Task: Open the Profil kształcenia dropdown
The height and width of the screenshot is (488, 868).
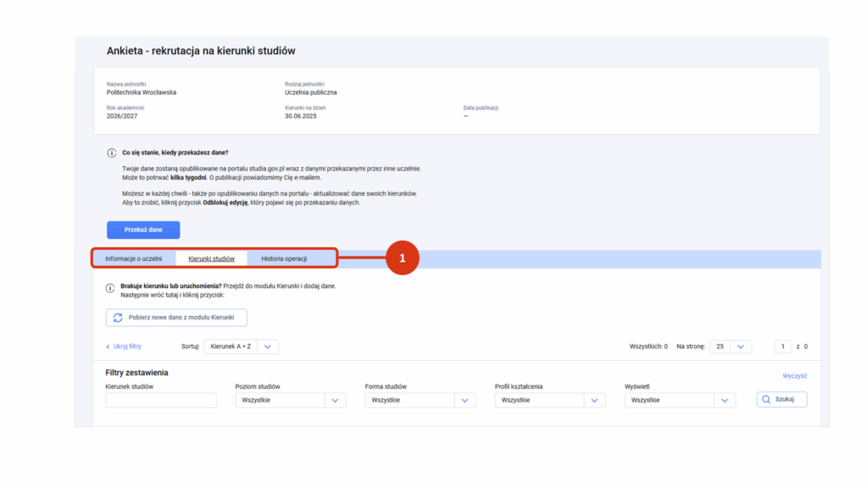Action: pyautogui.click(x=549, y=400)
